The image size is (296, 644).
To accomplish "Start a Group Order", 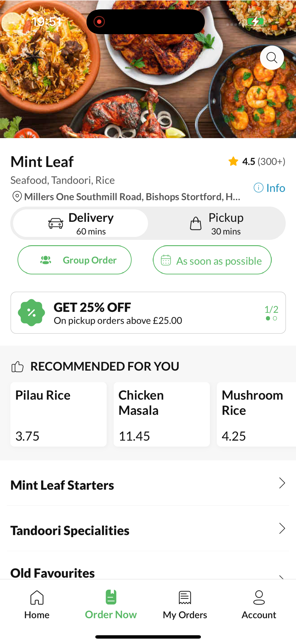I will 74,260.
